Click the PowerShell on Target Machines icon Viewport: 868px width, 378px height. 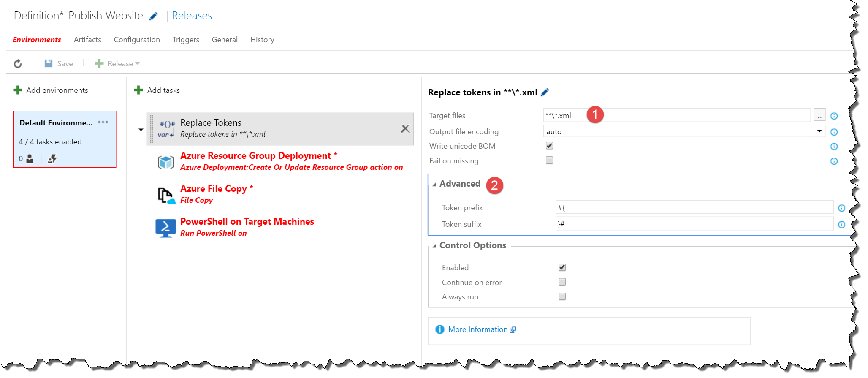(165, 228)
